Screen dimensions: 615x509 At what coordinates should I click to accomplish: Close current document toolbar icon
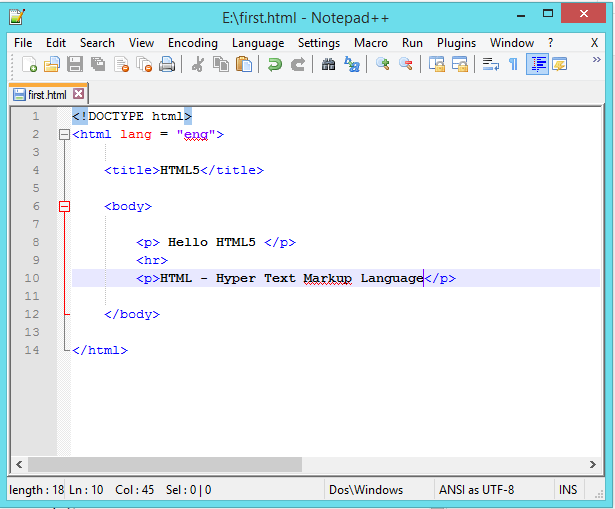pyautogui.click(x=121, y=64)
